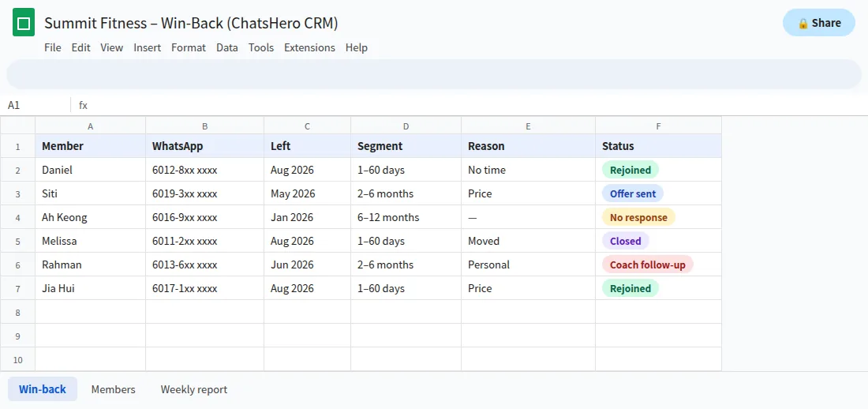Open the Edit menu
Image resolution: width=868 pixels, height=409 pixels.
(x=80, y=47)
